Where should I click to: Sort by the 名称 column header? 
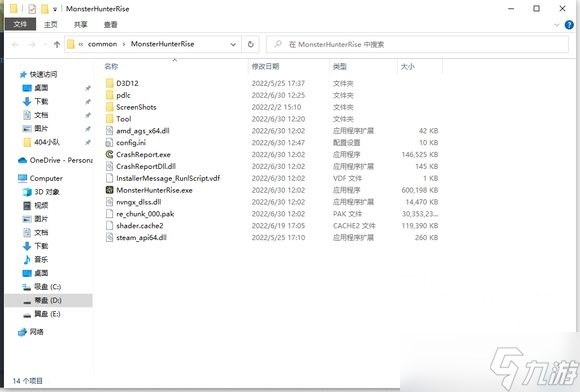(111, 67)
